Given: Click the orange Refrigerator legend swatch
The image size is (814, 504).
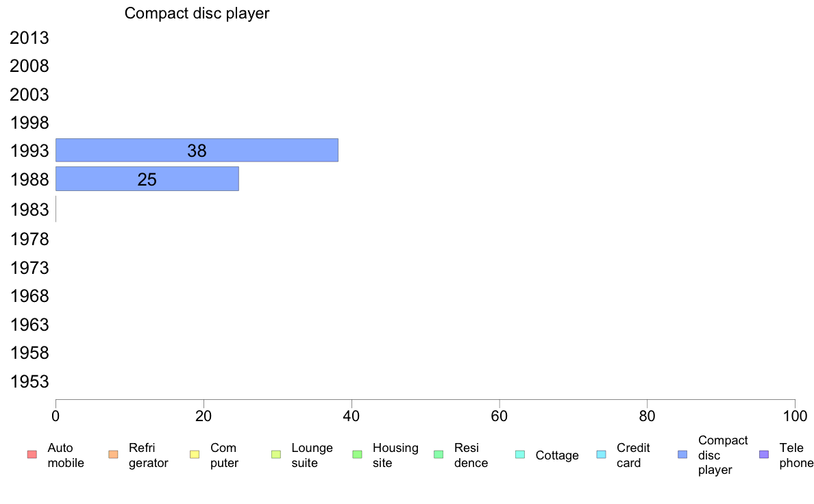Looking at the screenshot, I should pyautogui.click(x=113, y=455).
